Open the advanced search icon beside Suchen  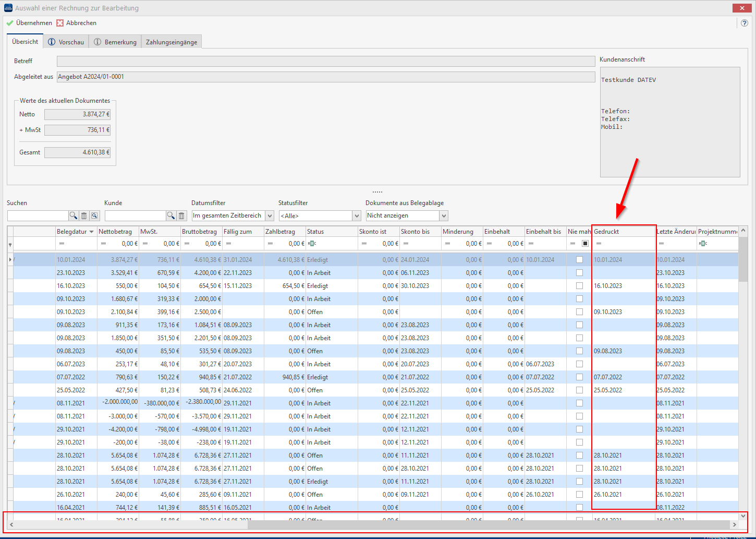pos(94,215)
